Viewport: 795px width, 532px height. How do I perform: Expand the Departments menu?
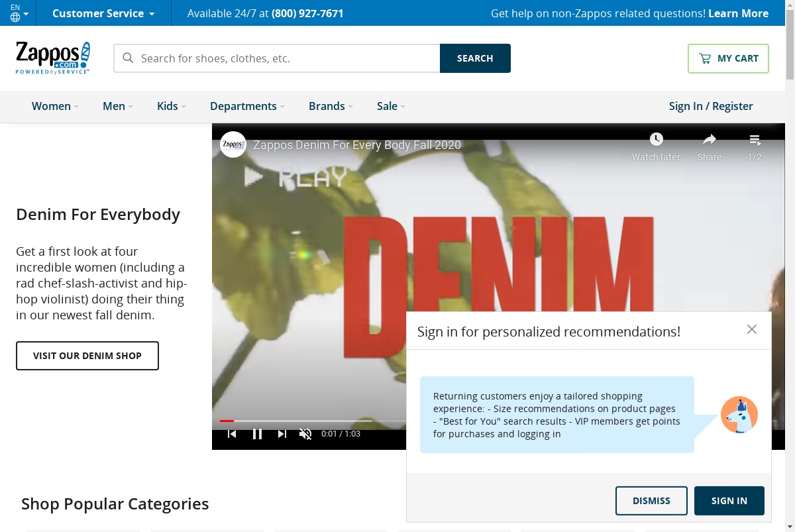(x=247, y=106)
